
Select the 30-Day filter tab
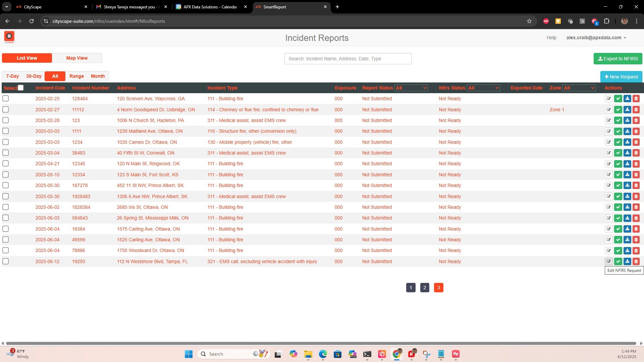click(34, 76)
